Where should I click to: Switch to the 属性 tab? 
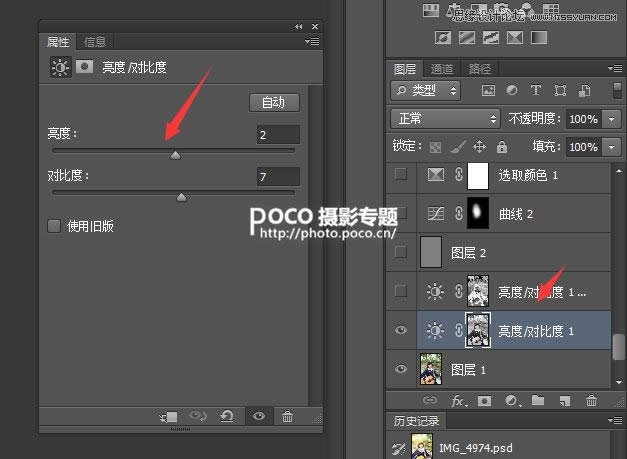click(x=58, y=42)
